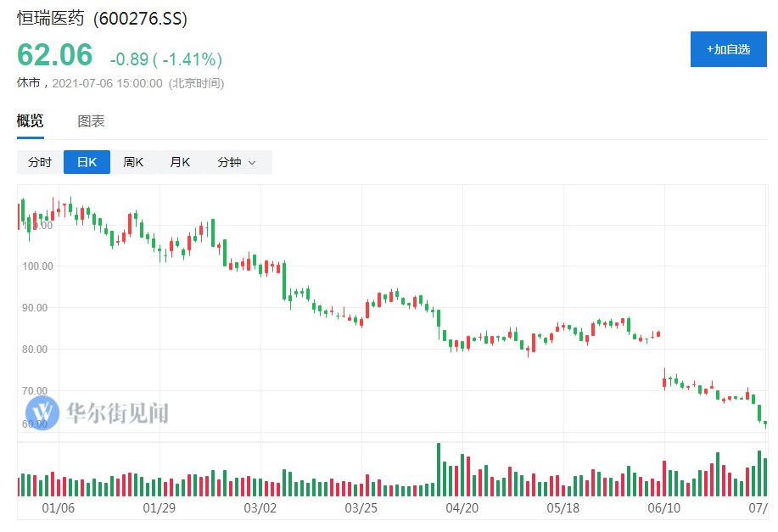Click the 06/10 date axis label
This screenshot has width=778, height=532.
click(664, 508)
